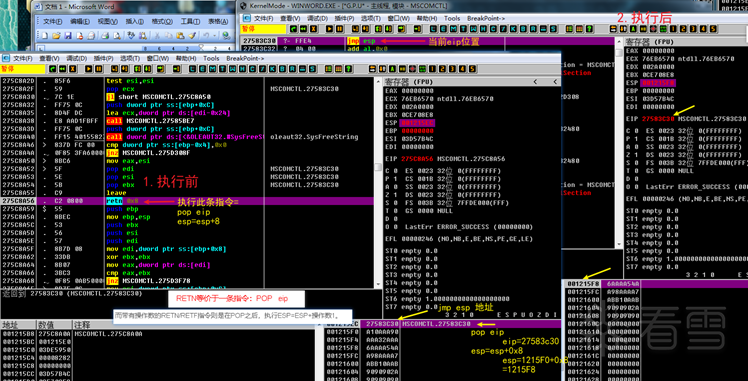Click Format Painter brush in Word toolbar
The height and width of the screenshot is (381, 748).
[x=192, y=35]
